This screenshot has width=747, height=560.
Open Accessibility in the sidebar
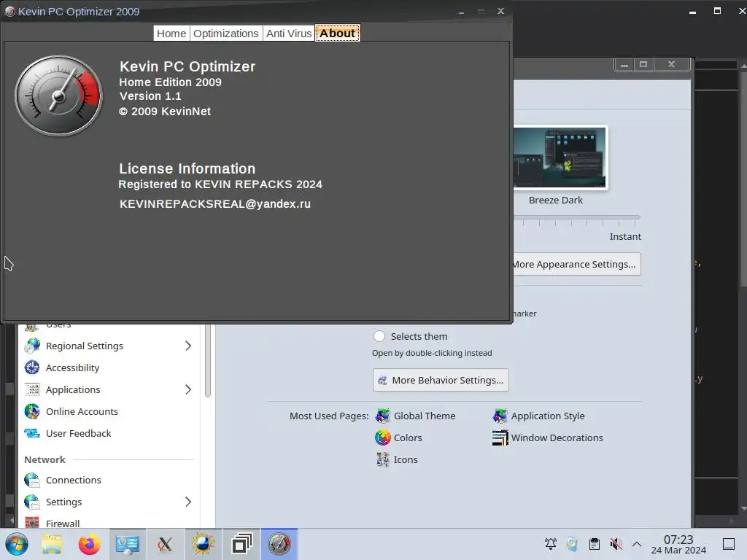[72, 367]
